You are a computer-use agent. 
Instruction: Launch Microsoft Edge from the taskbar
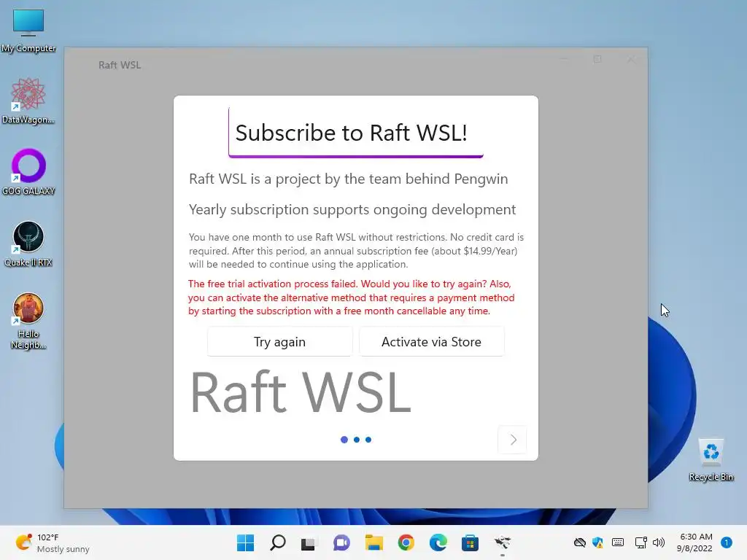click(438, 542)
